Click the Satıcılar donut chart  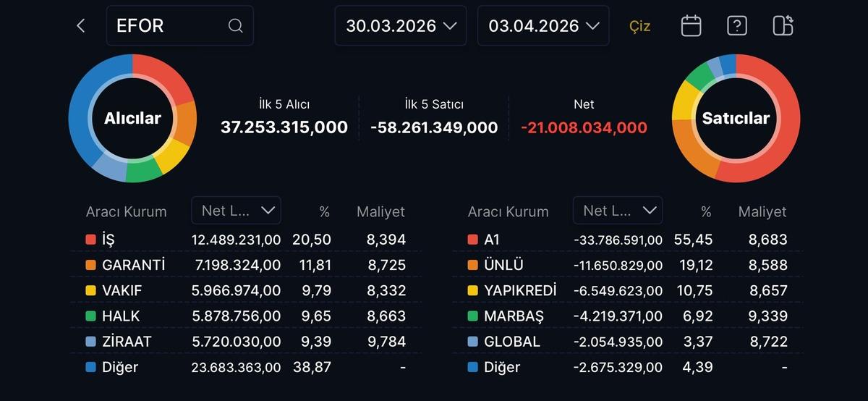[736, 118]
